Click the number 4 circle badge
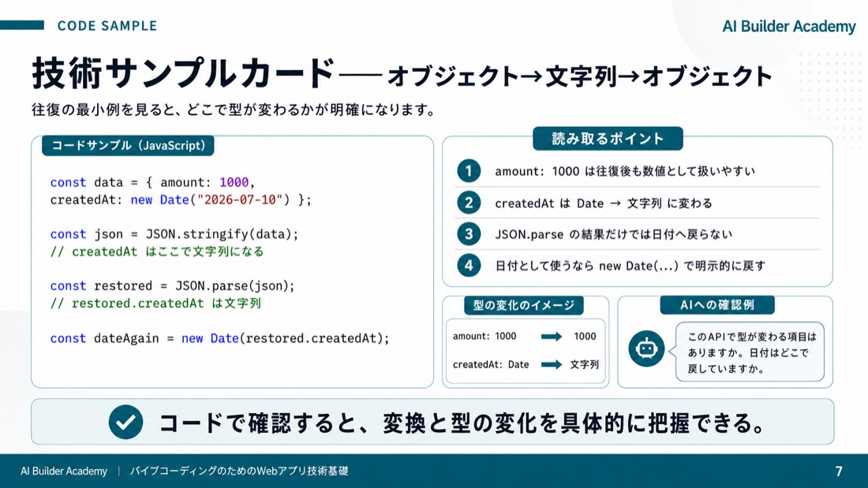Viewport: 868px width, 488px height. click(x=468, y=266)
